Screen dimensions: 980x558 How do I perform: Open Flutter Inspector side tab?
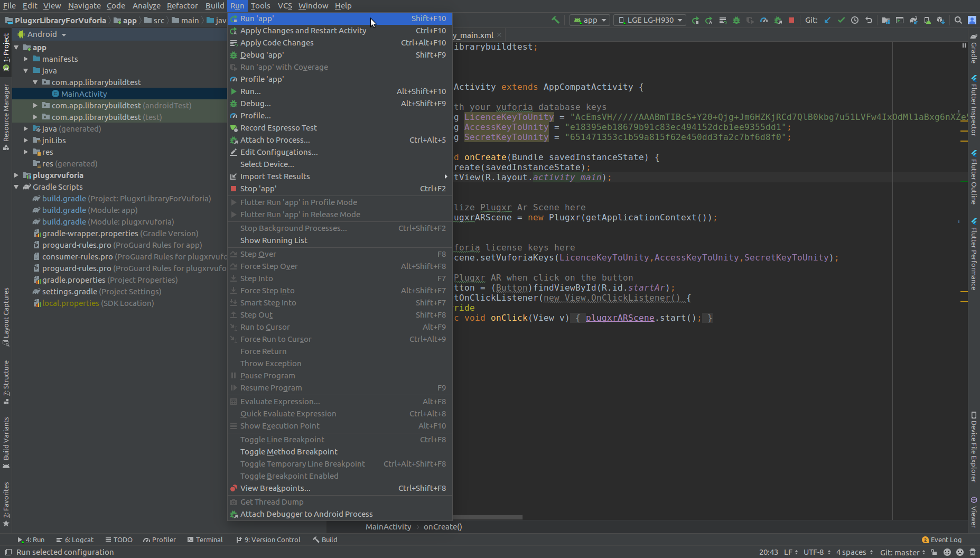pos(974,105)
